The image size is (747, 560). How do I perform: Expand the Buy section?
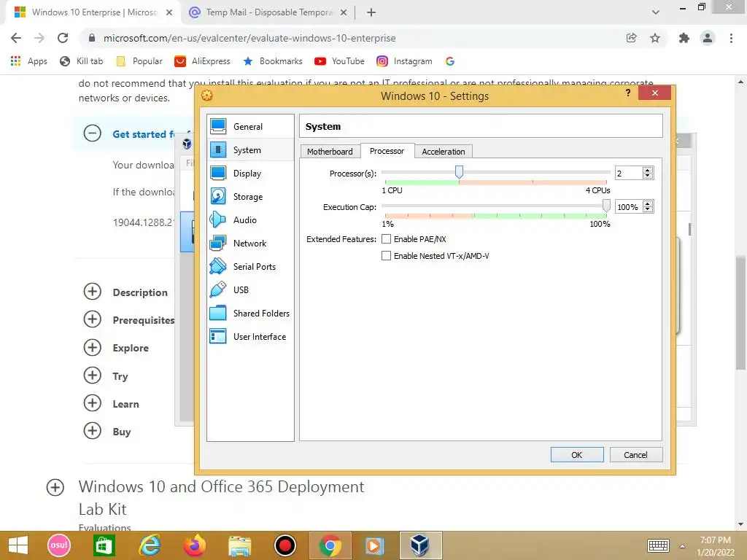(x=93, y=431)
